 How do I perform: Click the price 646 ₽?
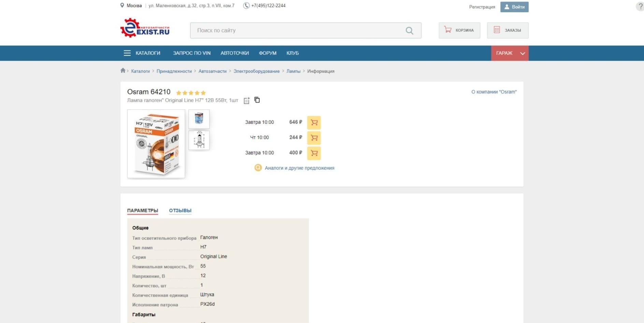(x=296, y=122)
